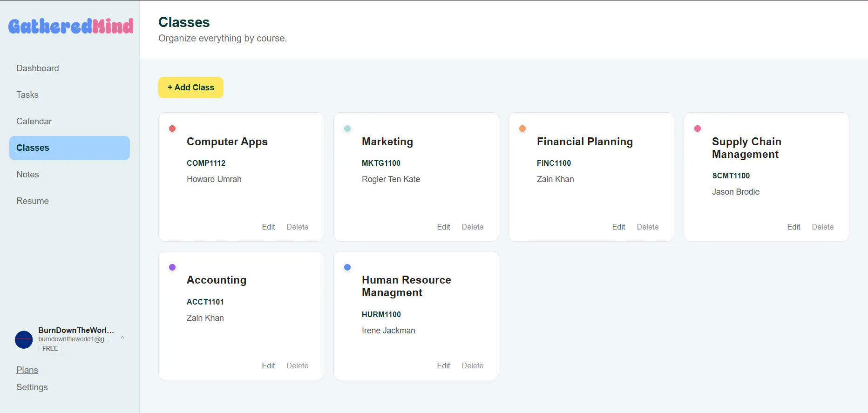The image size is (868, 413).
Task: Delete the Computer Apps class
Action: pyautogui.click(x=298, y=227)
